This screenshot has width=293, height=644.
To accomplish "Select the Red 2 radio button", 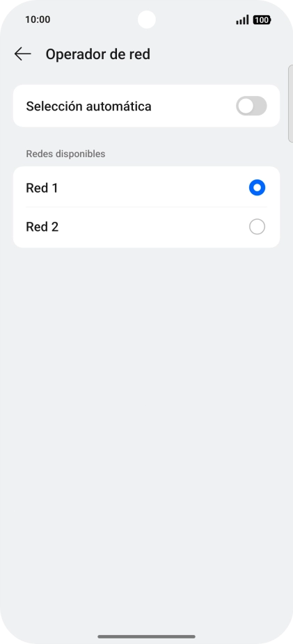I will [x=257, y=227].
